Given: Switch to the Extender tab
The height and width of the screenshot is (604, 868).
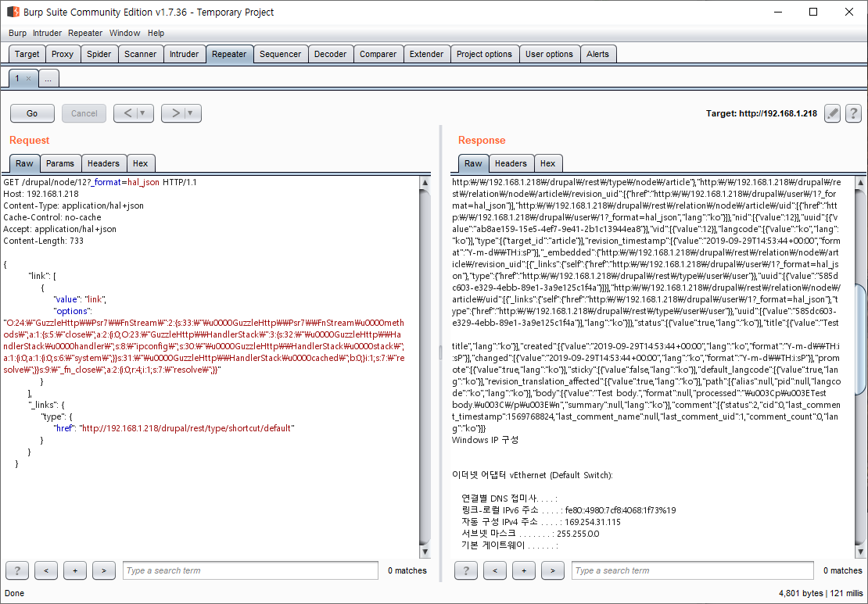Looking at the screenshot, I should [x=427, y=54].
